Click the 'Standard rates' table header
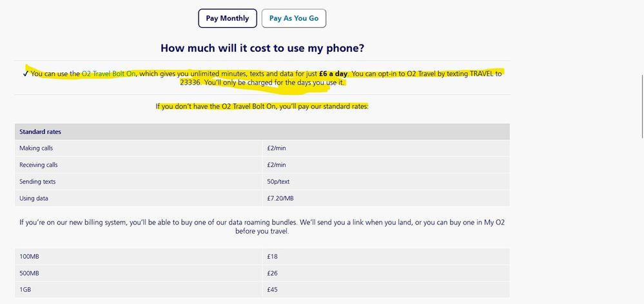The image size is (644, 304). pyautogui.click(x=40, y=132)
